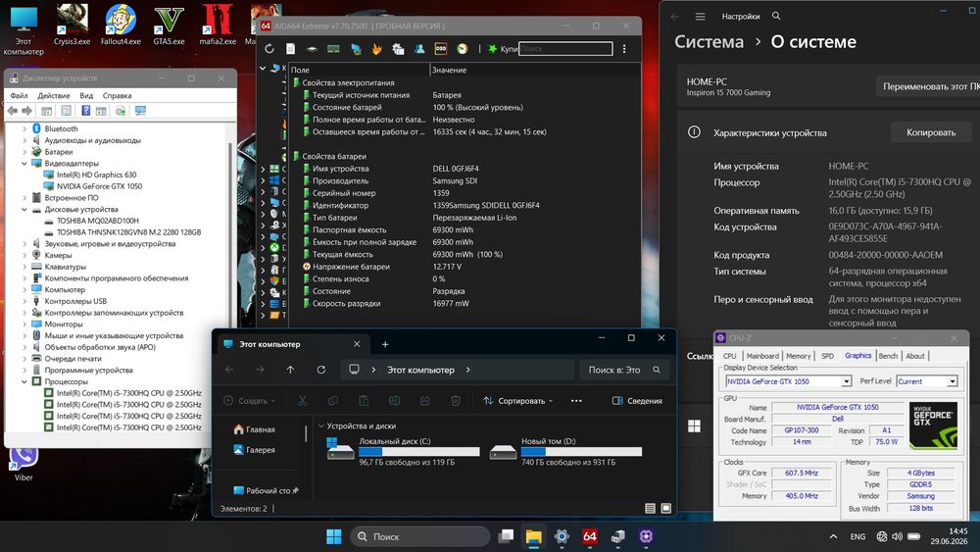Select Intel(R) HD Graphics 630 device
This screenshot has width=980, height=552.
[x=96, y=176]
